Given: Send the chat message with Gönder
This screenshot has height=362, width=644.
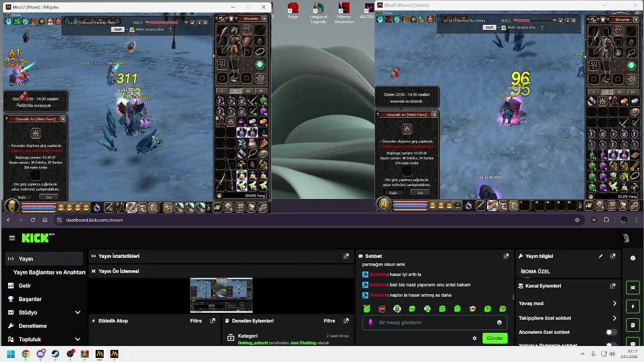Looking at the screenshot, I should click(x=495, y=338).
